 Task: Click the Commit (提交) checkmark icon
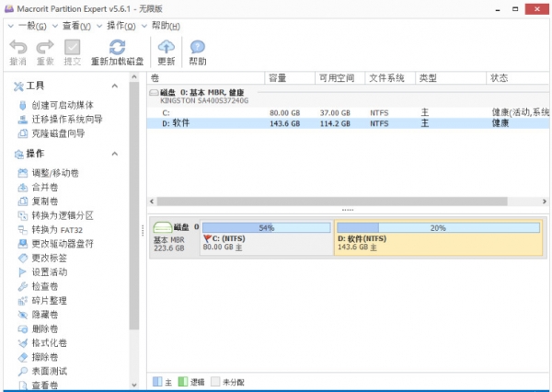tap(72, 47)
